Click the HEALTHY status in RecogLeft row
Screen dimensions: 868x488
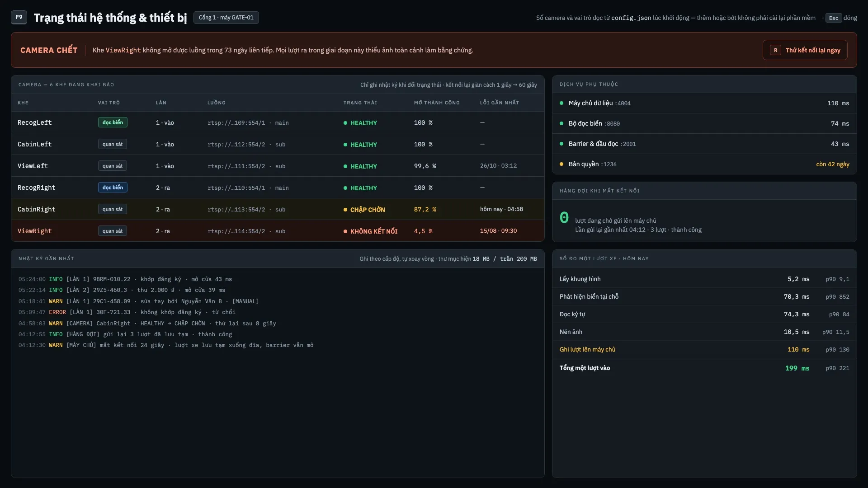360,123
